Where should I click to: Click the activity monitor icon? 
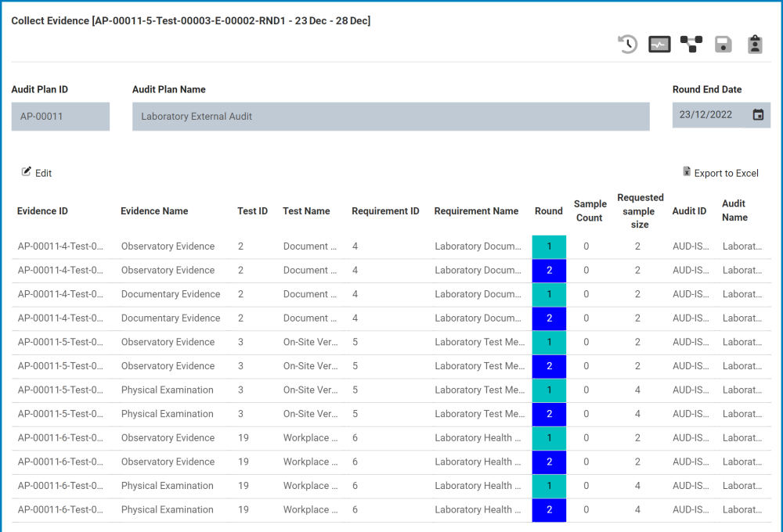click(659, 45)
